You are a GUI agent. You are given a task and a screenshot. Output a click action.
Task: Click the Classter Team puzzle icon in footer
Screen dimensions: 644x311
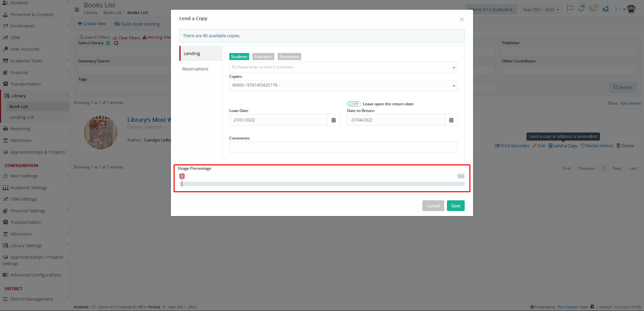592,307
